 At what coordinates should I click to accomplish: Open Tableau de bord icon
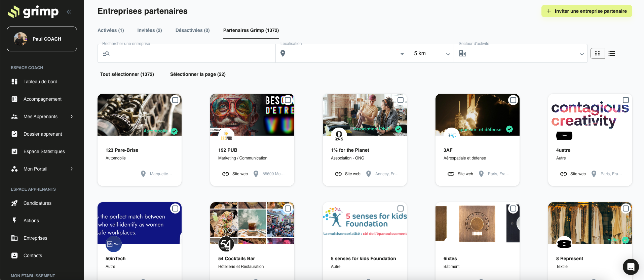tap(14, 82)
